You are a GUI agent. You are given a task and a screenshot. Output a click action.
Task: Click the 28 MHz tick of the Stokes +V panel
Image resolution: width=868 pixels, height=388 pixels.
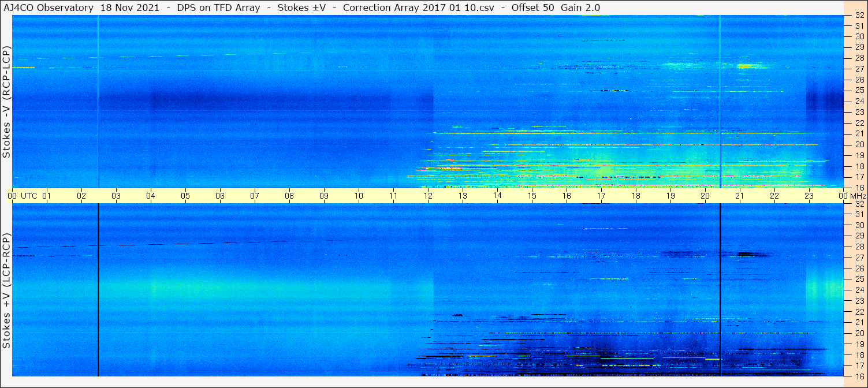click(859, 247)
